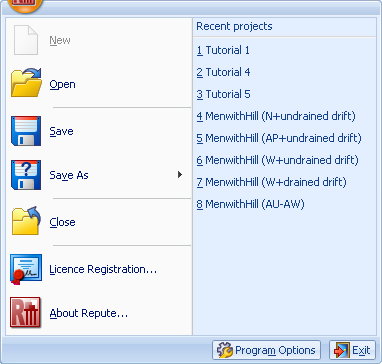This screenshot has height=364, width=382.
Task: Select About Repute menu entry
Action: pyautogui.click(x=89, y=313)
